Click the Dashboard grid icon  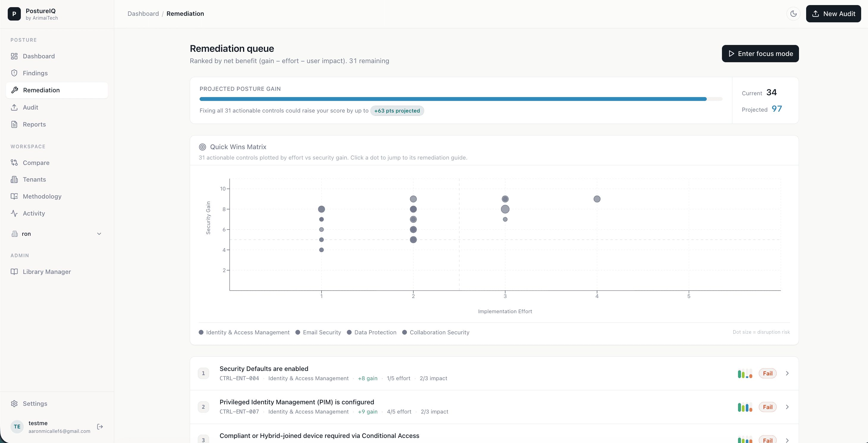tap(14, 56)
